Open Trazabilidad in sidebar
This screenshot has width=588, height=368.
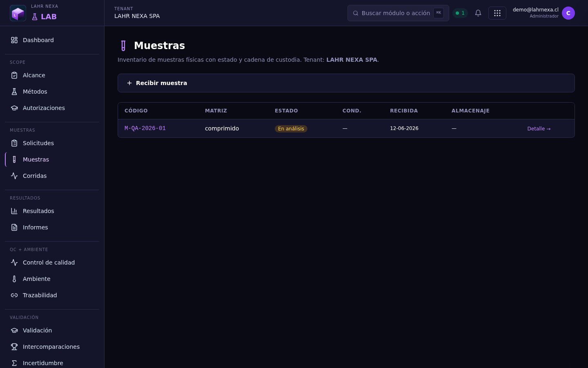tap(52, 295)
